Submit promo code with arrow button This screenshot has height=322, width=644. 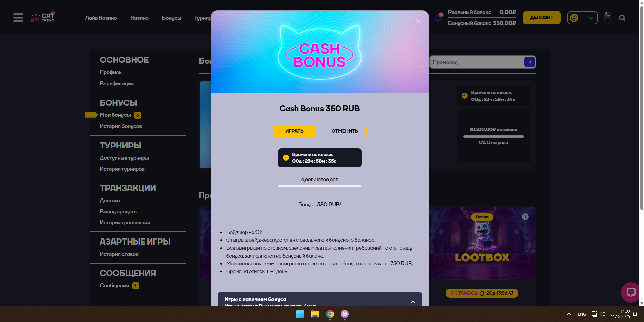pos(529,62)
